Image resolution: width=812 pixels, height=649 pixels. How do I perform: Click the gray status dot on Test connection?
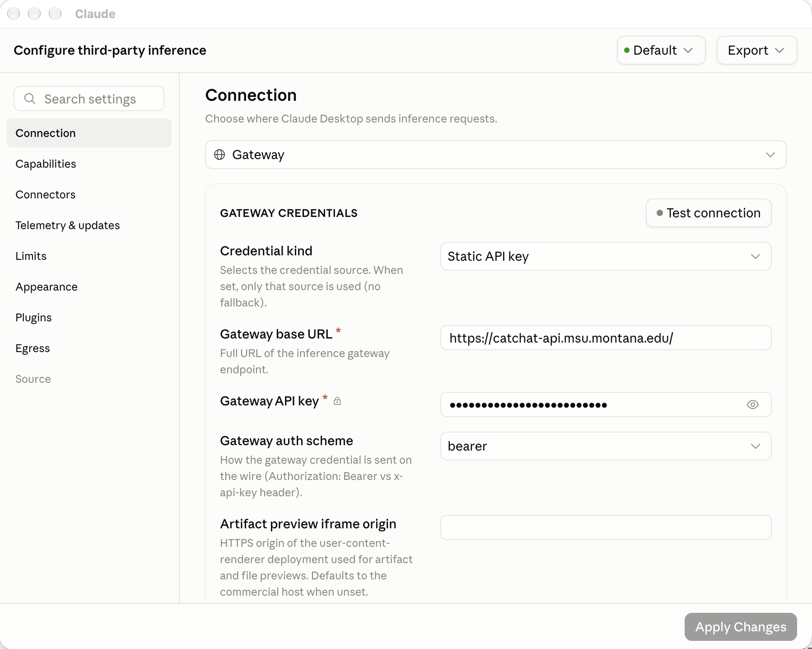660,213
